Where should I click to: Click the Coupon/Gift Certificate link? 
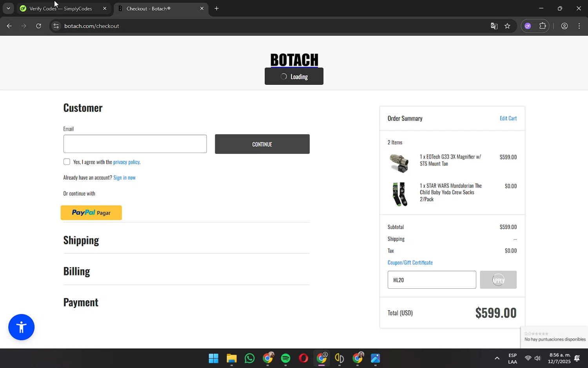point(410,262)
